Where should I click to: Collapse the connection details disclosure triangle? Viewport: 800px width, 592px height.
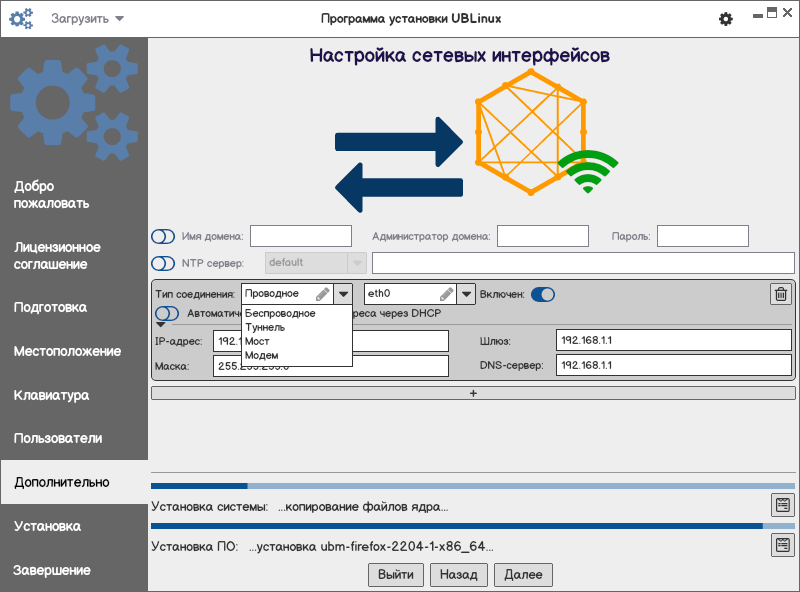pyautogui.click(x=161, y=325)
